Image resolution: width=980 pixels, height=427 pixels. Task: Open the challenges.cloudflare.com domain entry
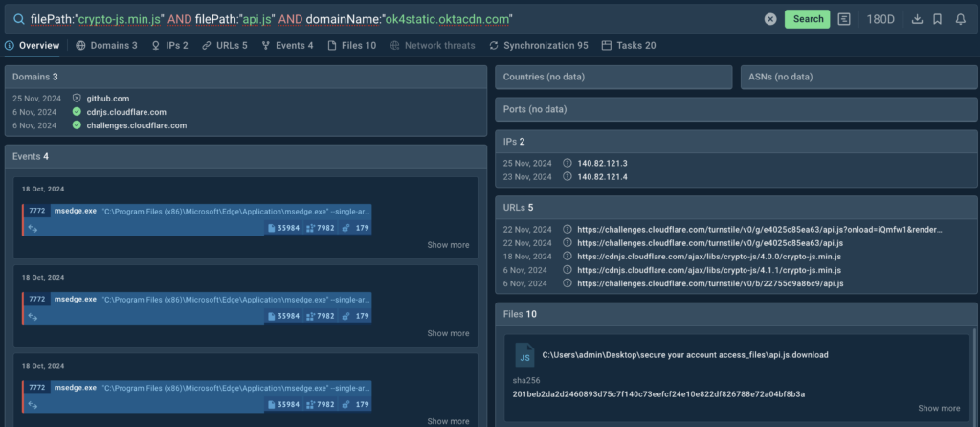tap(136, 125)
